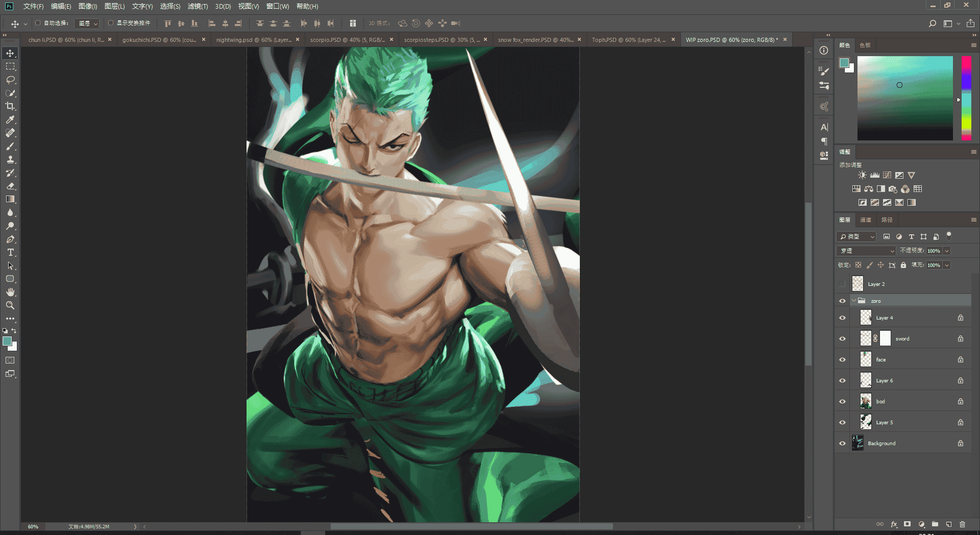The width and height of the screenshot is (980, 535).
Task: Enable the auto-select checkbox
Action: coord(38,23)
